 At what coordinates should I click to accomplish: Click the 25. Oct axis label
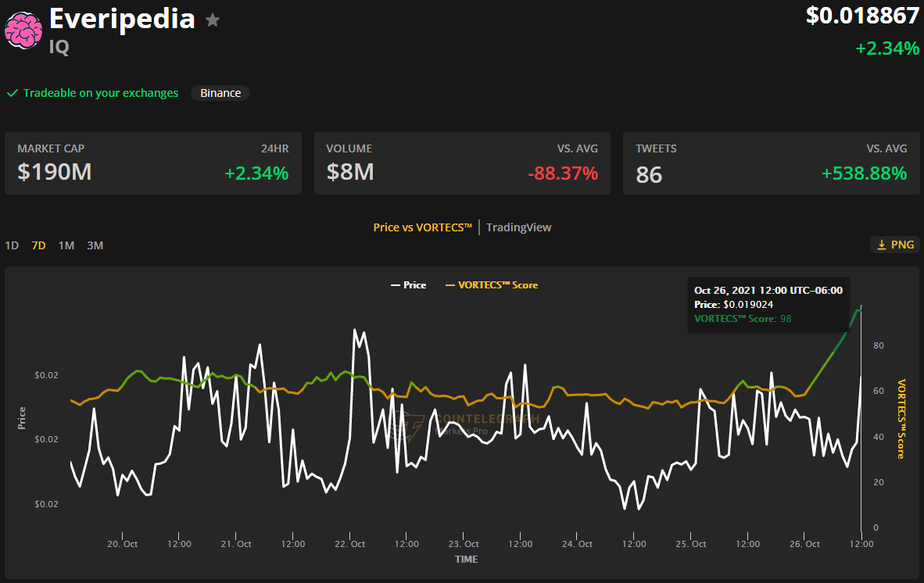(x=691, y=544)
